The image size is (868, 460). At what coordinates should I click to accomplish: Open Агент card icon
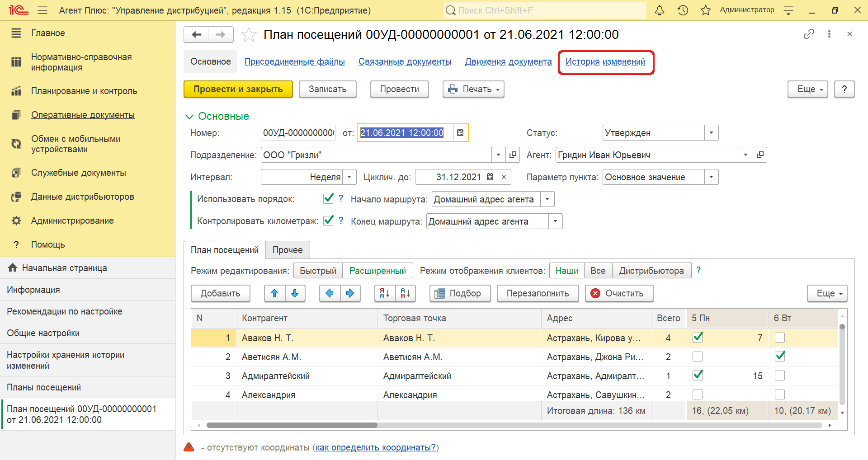coord(760,155)
